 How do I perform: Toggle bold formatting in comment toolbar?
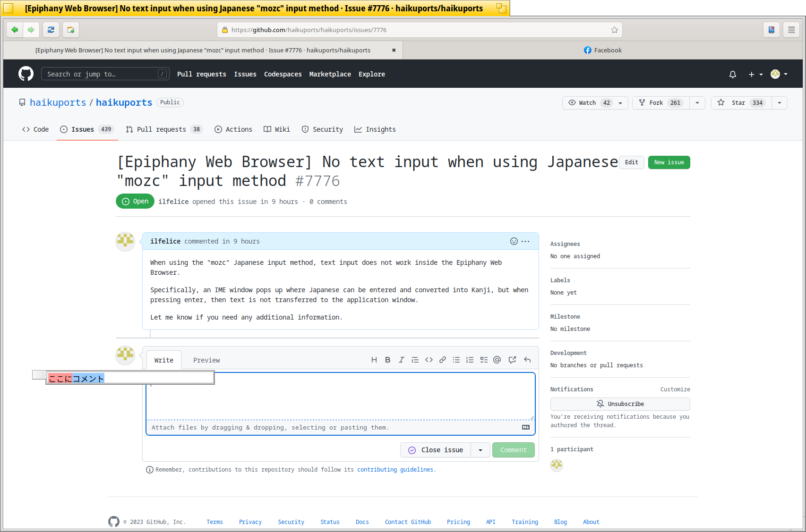coord(387,359)
